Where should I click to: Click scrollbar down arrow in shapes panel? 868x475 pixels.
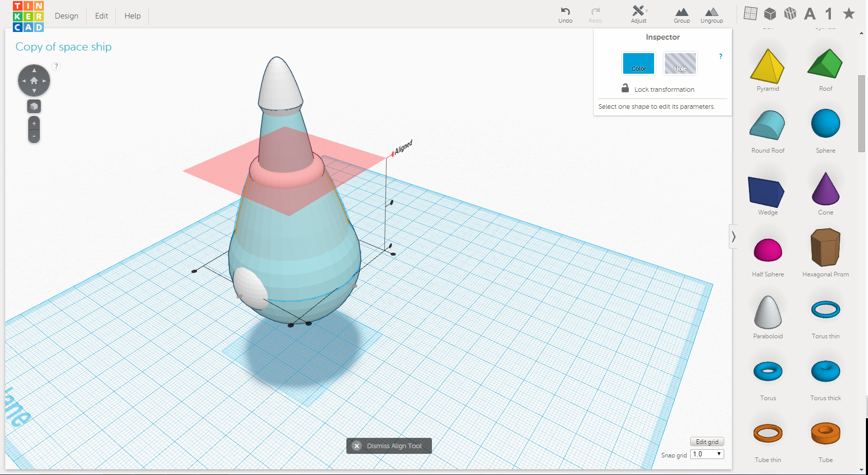coord(862,470)
